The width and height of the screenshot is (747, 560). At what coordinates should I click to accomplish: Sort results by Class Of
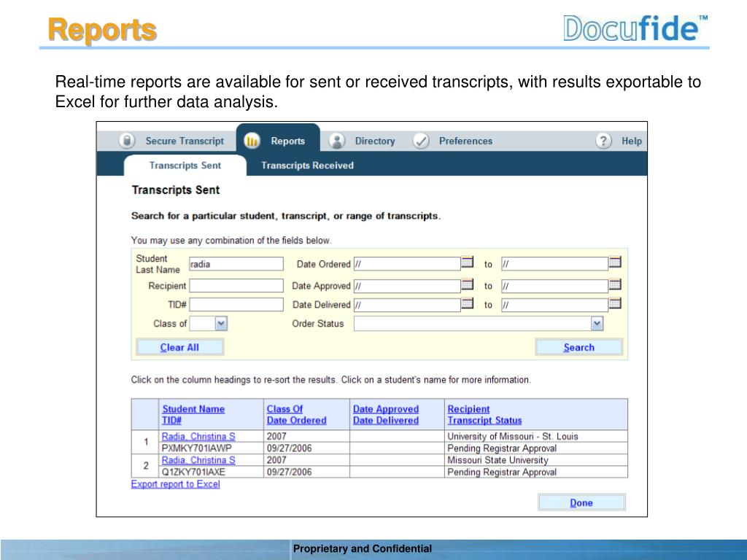tap(285, 409)
